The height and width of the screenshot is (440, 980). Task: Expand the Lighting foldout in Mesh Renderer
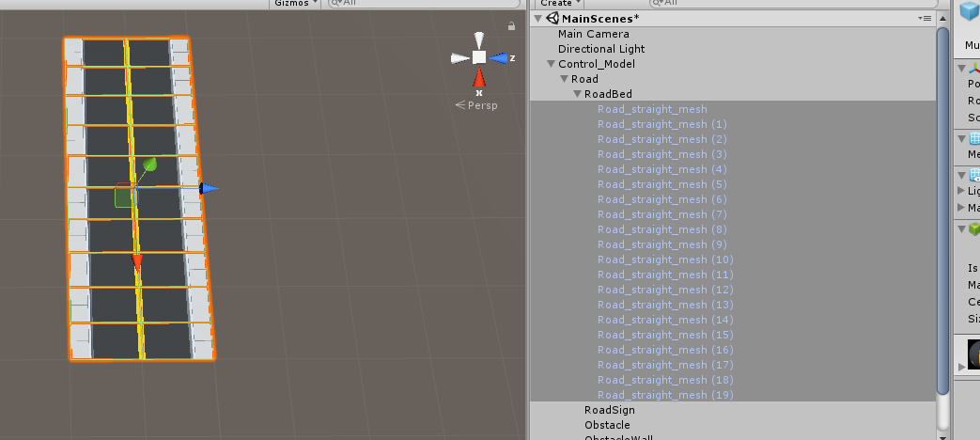click(961, 191)
